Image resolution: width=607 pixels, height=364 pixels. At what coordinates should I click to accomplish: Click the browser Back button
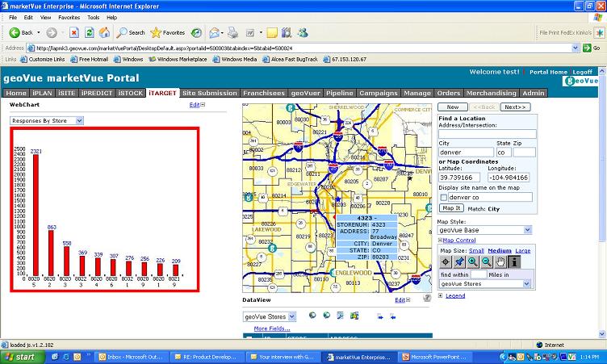(x=21, y=33)
